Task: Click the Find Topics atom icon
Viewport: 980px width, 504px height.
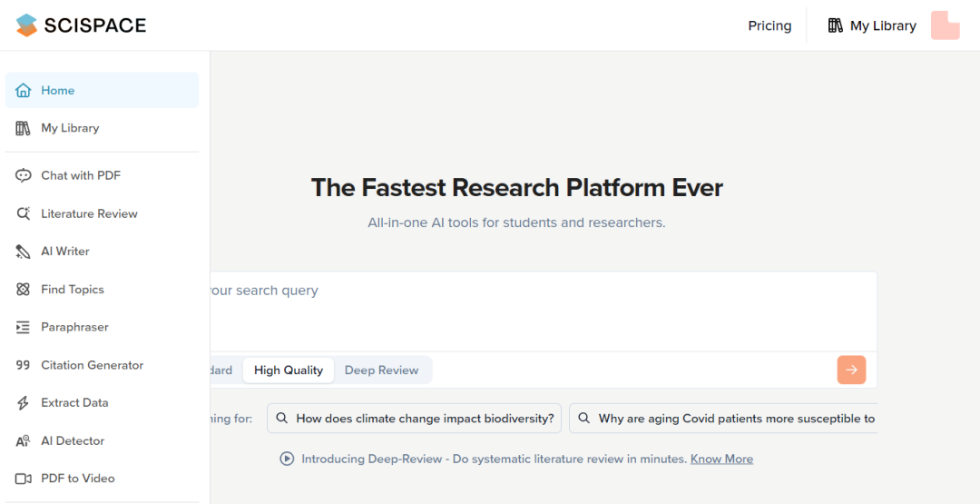Action: tap(23, 290)
